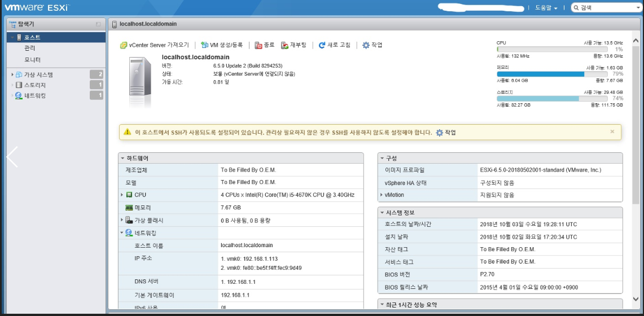Expand the CPU row details
Image resolution: width=644 pixels, height=316 pixels.
pos(122,195)
